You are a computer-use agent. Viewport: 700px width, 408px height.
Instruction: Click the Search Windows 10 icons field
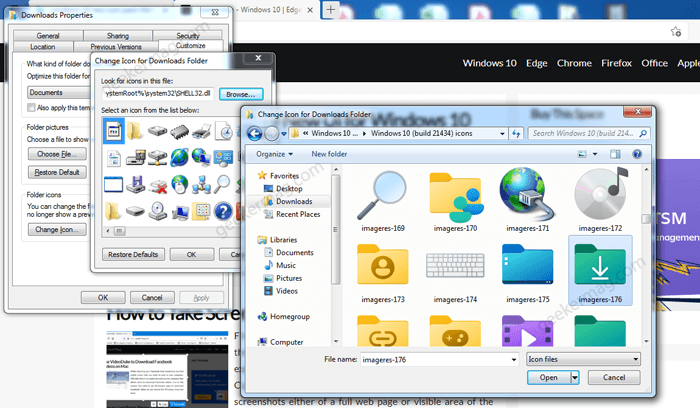coord(589,133)
